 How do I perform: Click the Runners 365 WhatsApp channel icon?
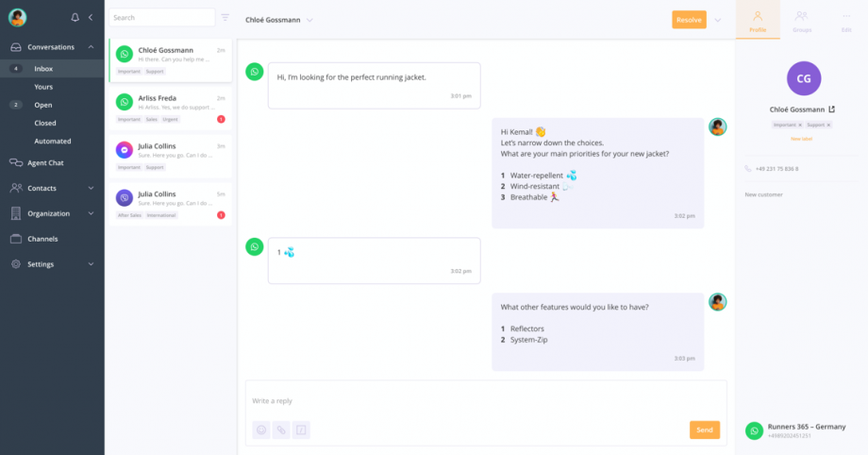pos(754,430)
